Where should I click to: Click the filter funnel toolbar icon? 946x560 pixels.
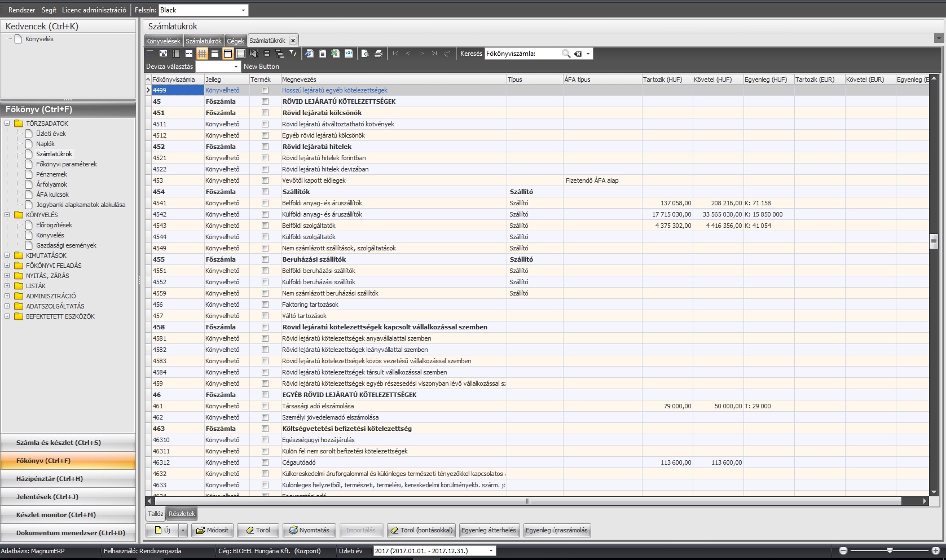coord(293,54)
